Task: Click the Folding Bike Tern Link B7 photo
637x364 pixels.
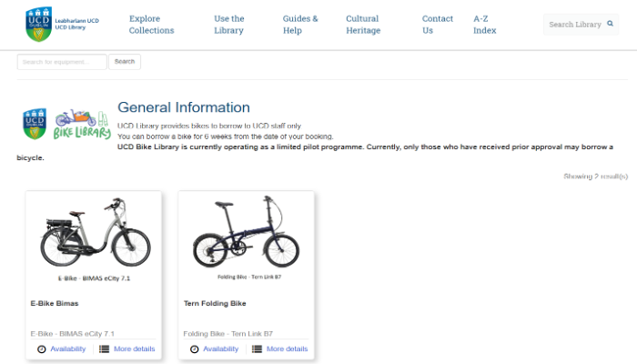Action: tap(248, 238)
